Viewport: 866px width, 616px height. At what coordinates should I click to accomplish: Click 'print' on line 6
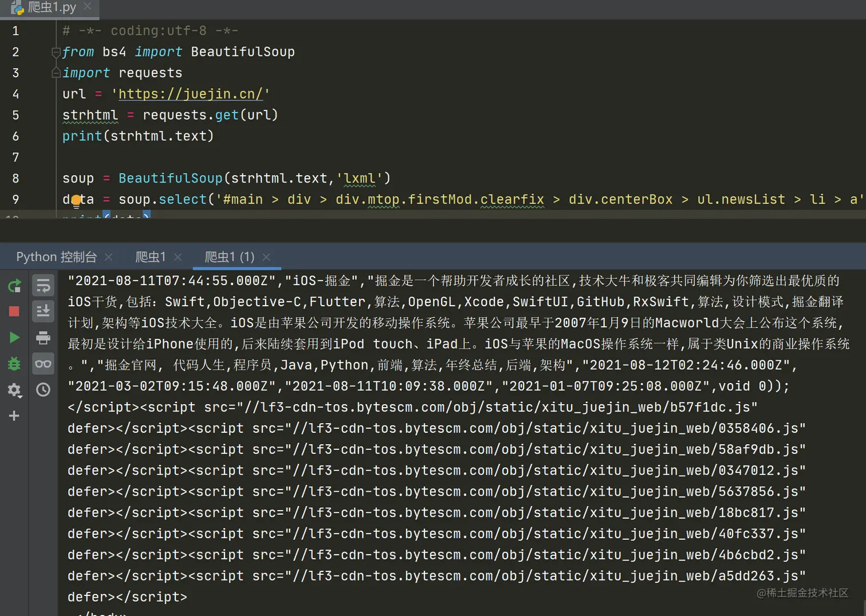pos(82,136)
